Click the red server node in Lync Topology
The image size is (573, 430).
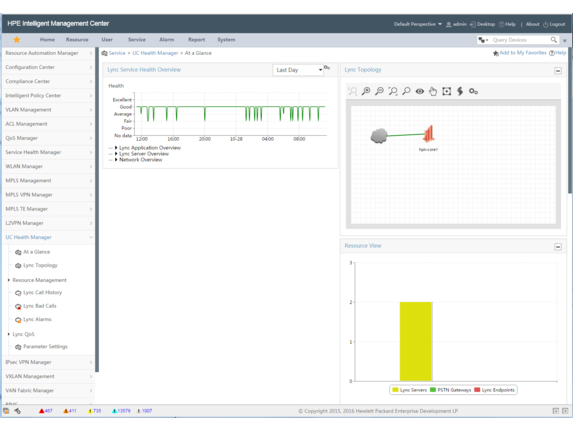tap(429, 134)
